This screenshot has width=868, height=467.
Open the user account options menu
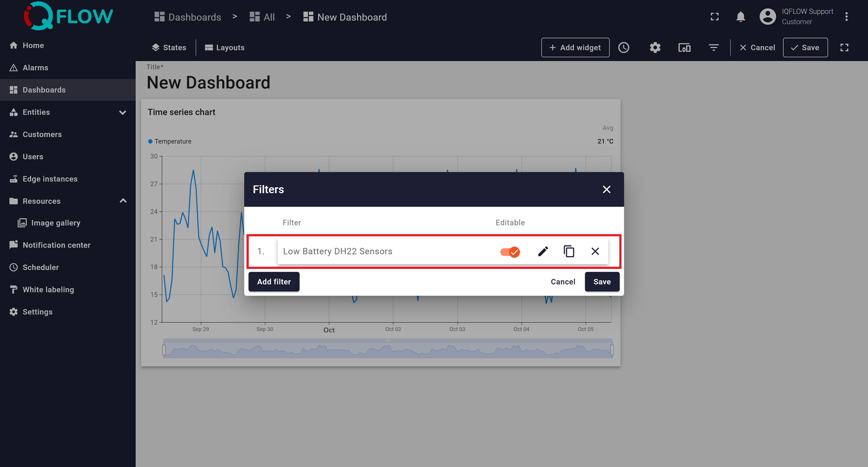point(846,17)
